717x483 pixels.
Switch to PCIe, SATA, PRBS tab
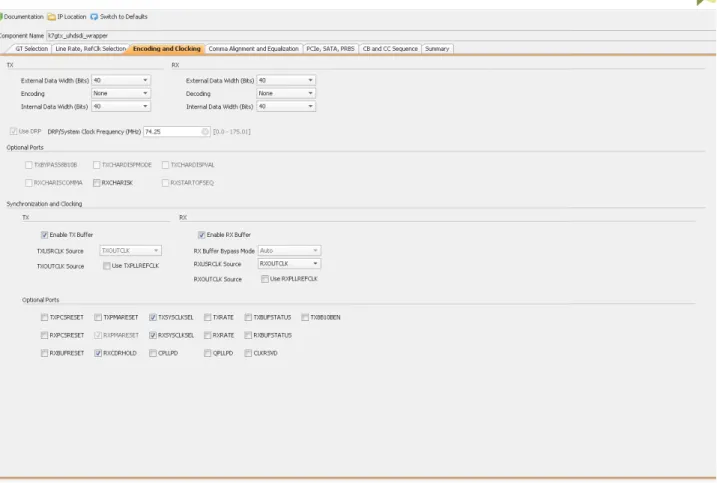click(x=330, y=49)
